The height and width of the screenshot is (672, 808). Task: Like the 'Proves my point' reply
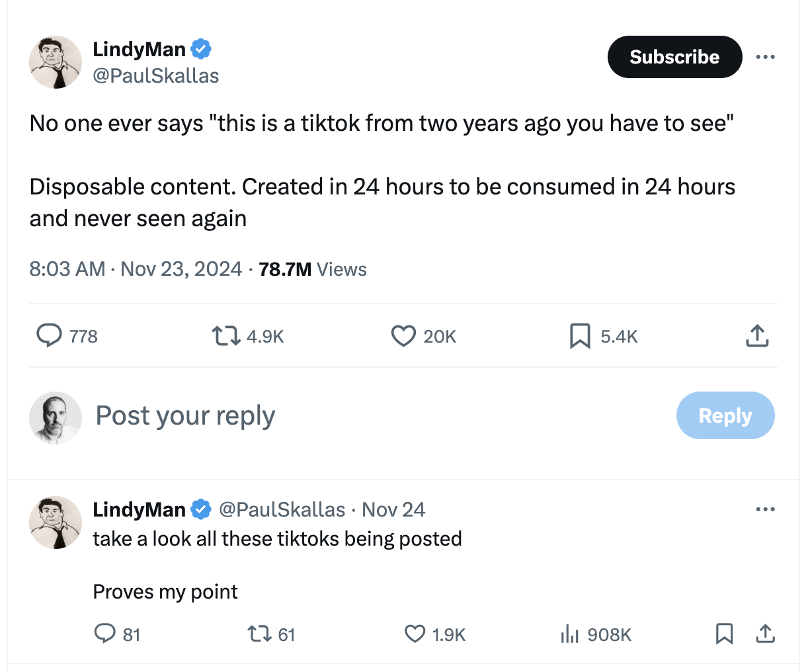[x=415, y=634]
